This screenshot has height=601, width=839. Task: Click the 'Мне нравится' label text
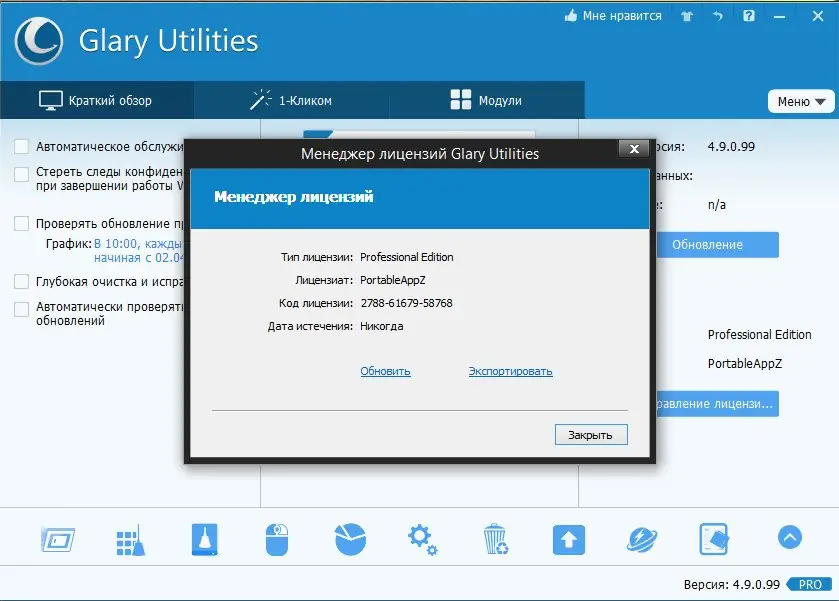click(622, 16)
